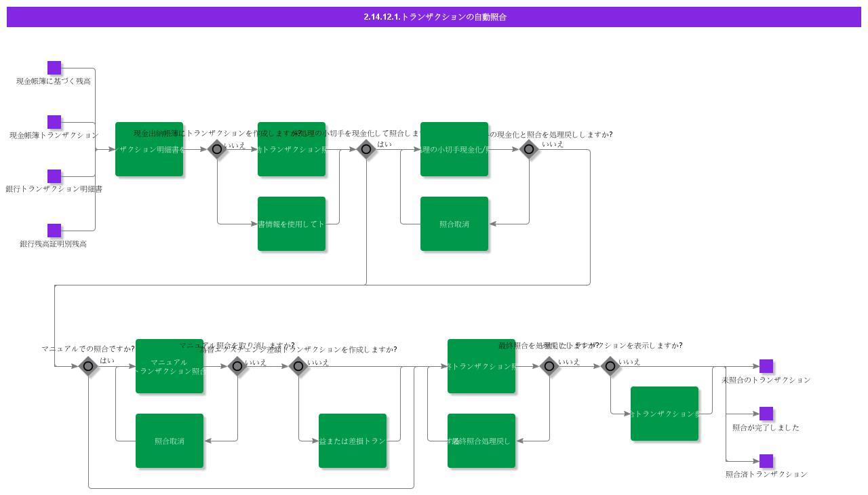Click いいえ label beside 処理戻ししますか top gateway
The height and width of the screenshot is (495, 868).
tap(553, 144)
